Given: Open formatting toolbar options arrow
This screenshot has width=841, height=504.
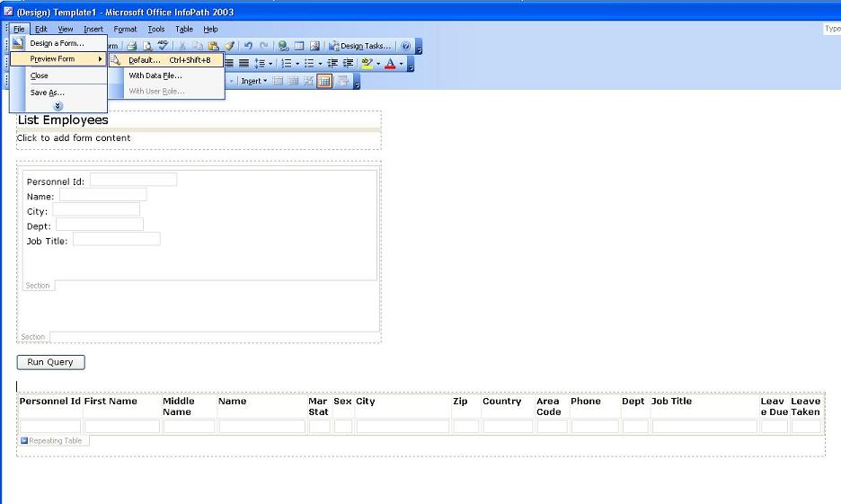Looking at the screenshot, I should click(x=411, y=64).
